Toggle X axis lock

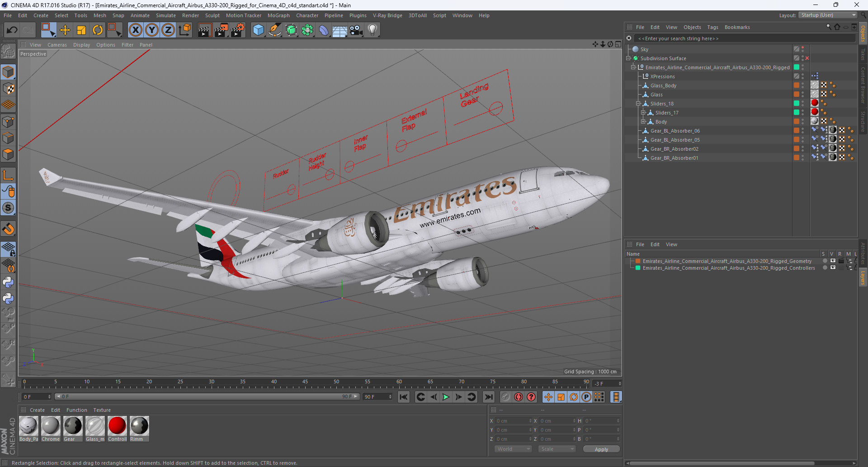pos(135,30)
